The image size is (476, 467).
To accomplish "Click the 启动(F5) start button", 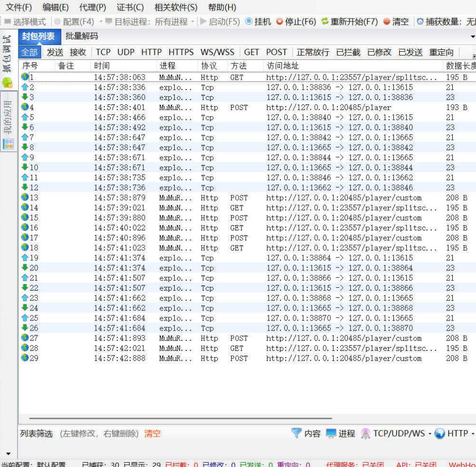I will pos(220,22).
